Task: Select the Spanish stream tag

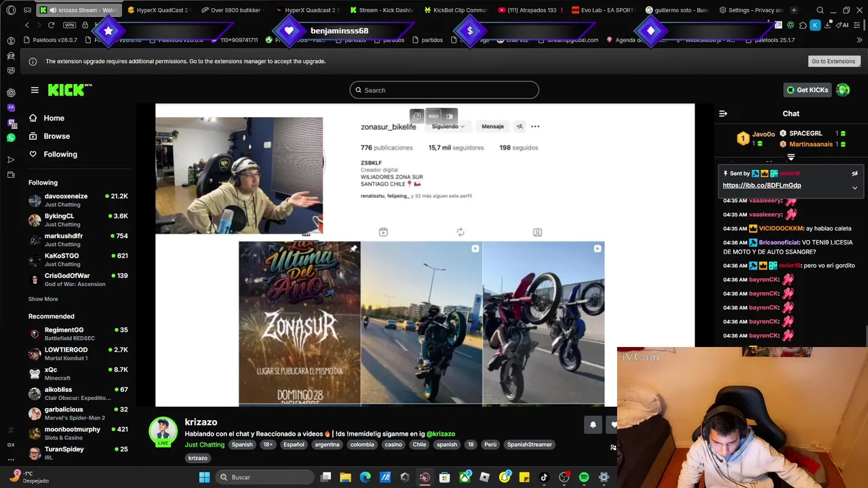Action: [242, 445]
